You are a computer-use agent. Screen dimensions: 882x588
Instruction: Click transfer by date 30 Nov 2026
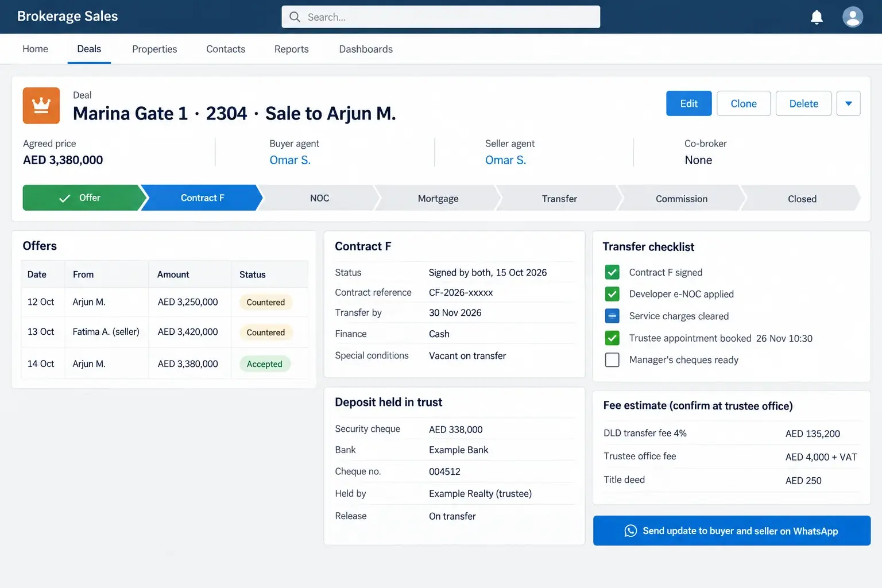pos(455,313)
